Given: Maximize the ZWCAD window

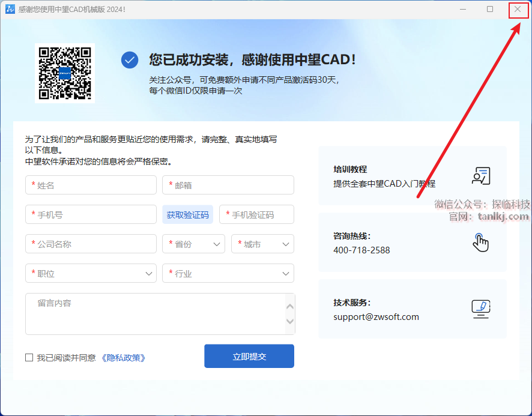Looking at the screenshot, I should click(490, 9).
